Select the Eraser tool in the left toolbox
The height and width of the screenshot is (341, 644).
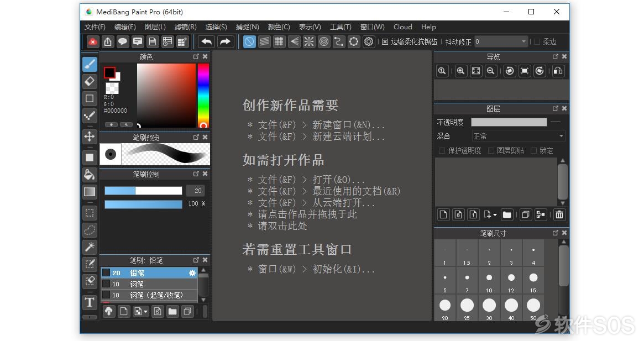tap(90, 81)
